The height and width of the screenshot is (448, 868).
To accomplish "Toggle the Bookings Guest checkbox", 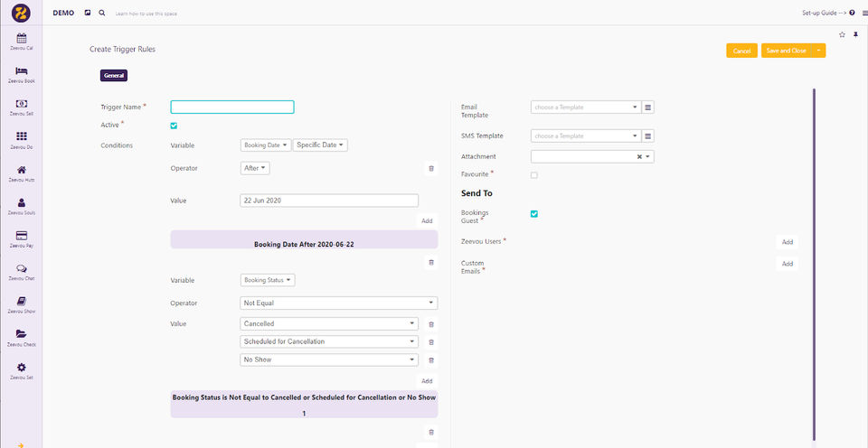I will pos(534,214).
